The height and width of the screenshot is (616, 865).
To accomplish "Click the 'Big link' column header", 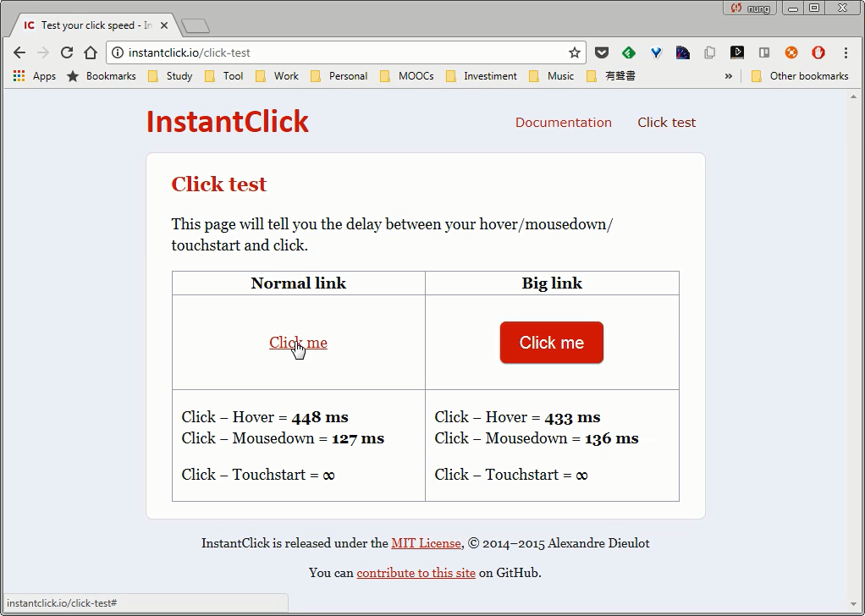I will (x=552, y=283).
